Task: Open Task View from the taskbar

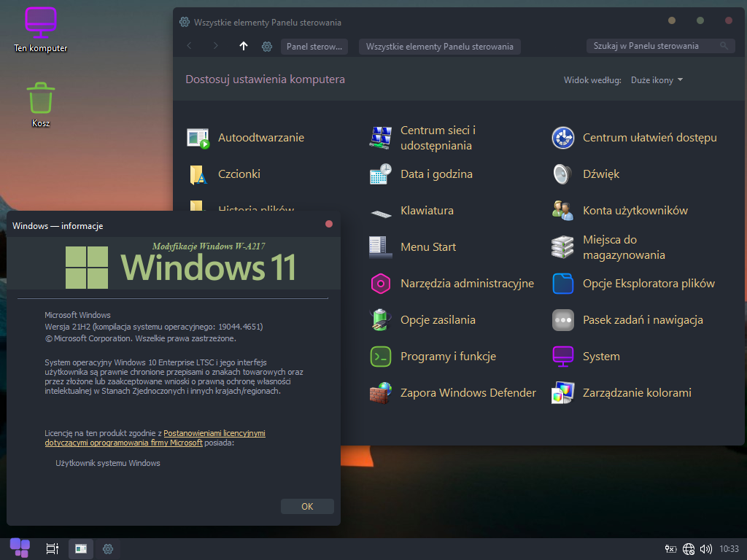Action: tap(52, 548)
